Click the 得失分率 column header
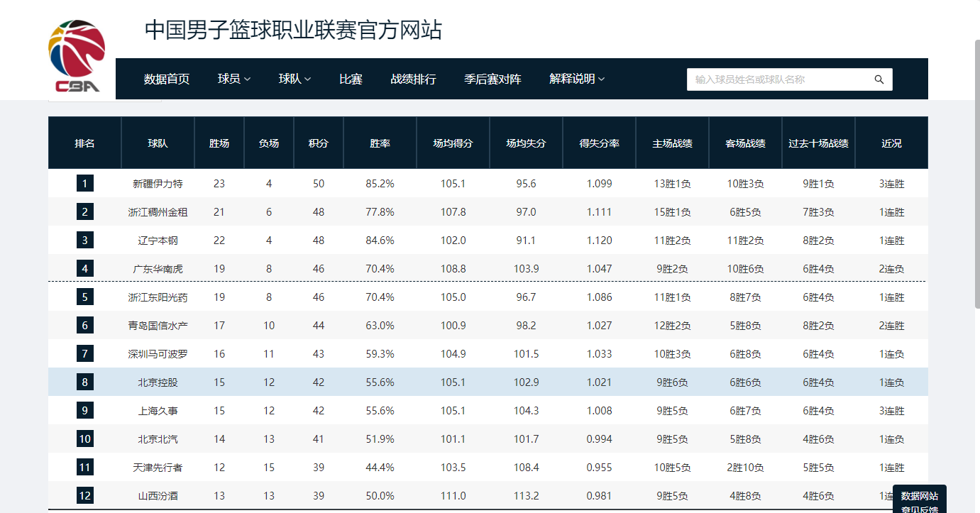The height and width of the screenshot is (513, 980). tap(599, 143)
